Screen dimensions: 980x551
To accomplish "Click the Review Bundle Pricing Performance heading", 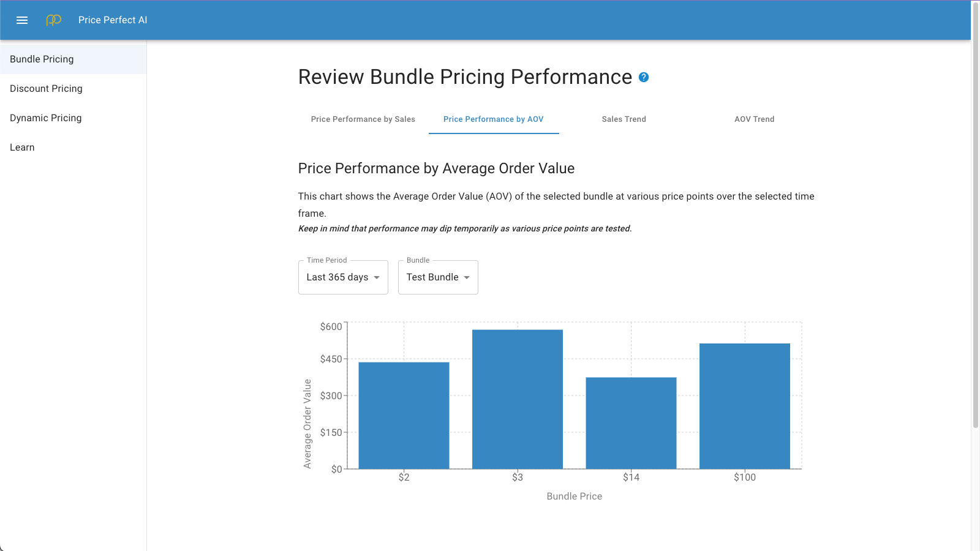I will [x=464, y=77].
